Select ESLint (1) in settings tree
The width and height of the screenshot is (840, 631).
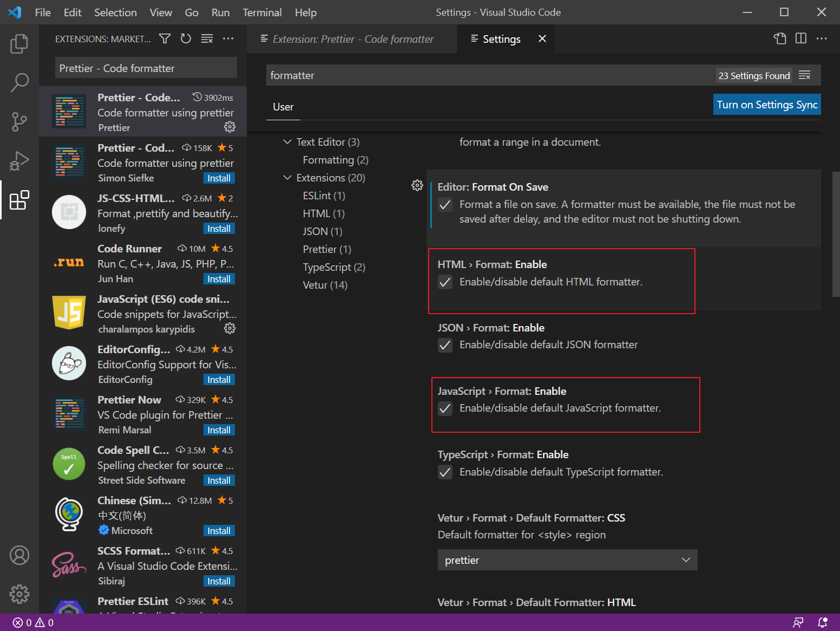324,196
